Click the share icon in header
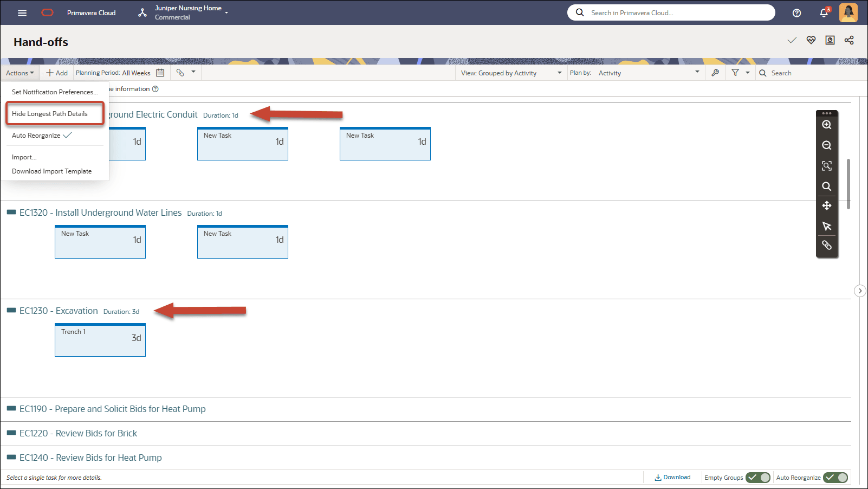The height and width of the screenshot is (489, 868). [849, 40]
